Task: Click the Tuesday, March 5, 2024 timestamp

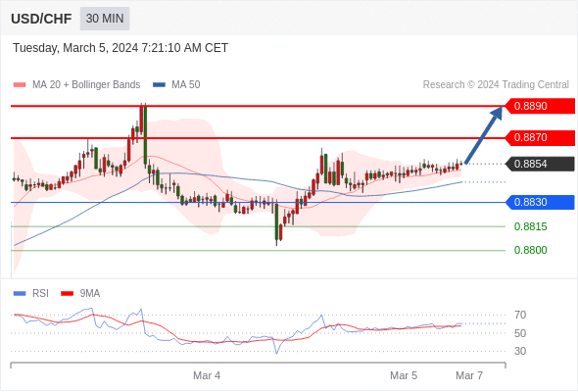Action: click(120, 48)
